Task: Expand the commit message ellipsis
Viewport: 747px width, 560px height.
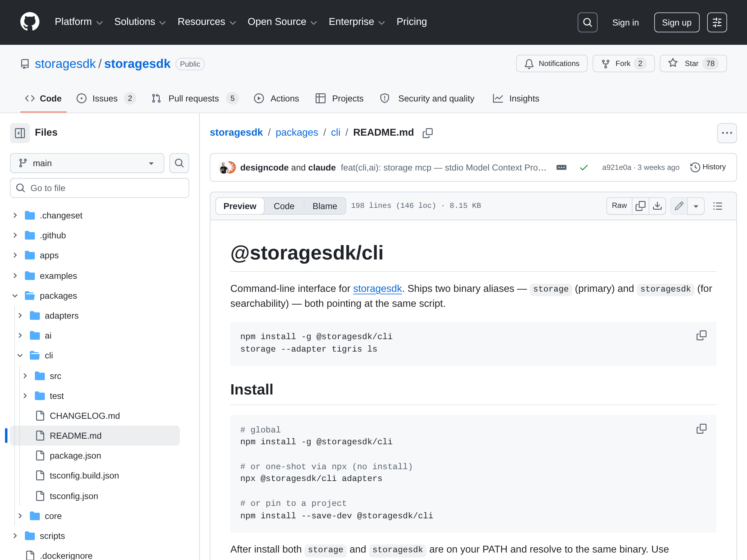Action: click(x=561, y=167)
